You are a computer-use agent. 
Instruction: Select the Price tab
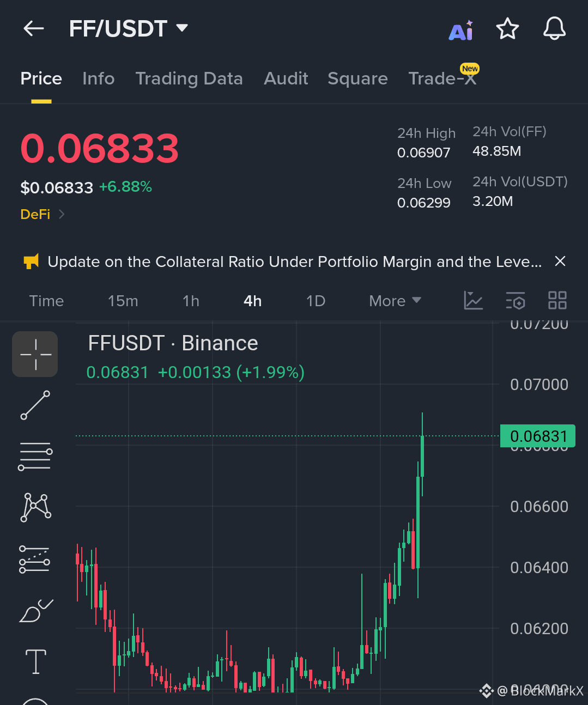pos(41,78)
